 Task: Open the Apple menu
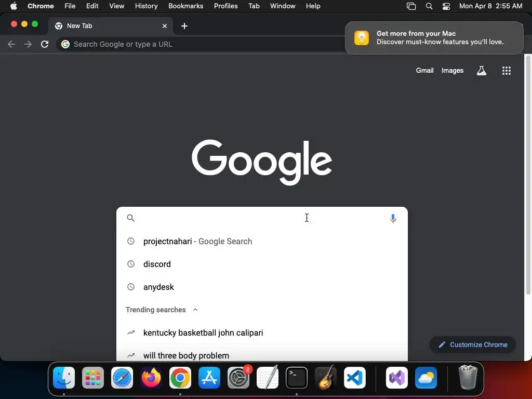click(13, 6)
